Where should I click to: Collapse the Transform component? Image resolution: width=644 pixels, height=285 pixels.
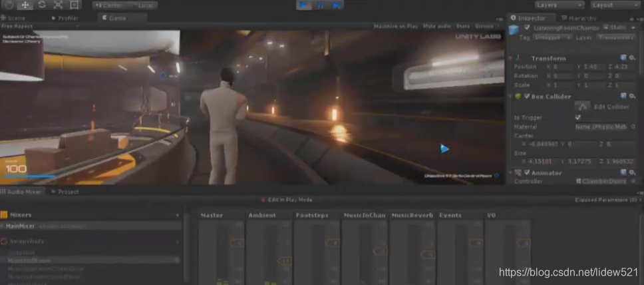point(510,59)
